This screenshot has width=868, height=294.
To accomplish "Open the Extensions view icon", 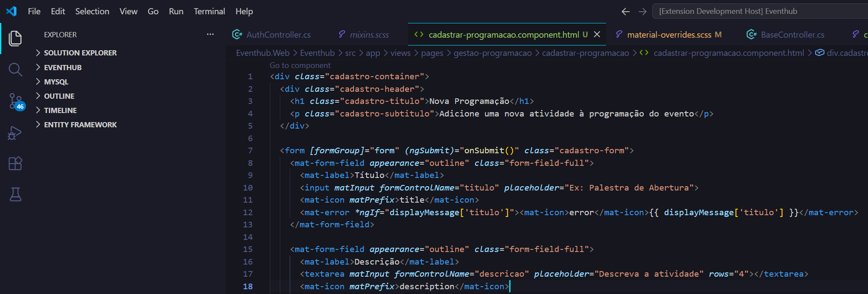I will tap(15, 164).
